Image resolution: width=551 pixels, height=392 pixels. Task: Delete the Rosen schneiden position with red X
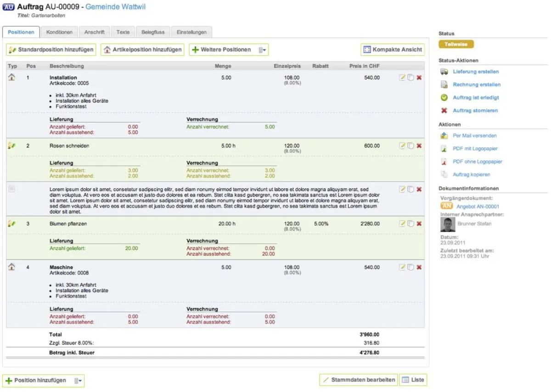pos(419,146)
